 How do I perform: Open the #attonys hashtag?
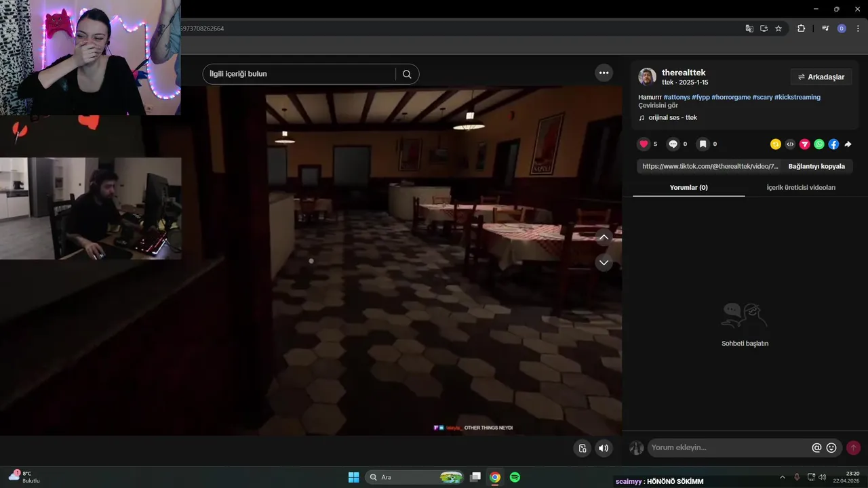[x=676, y=97]
